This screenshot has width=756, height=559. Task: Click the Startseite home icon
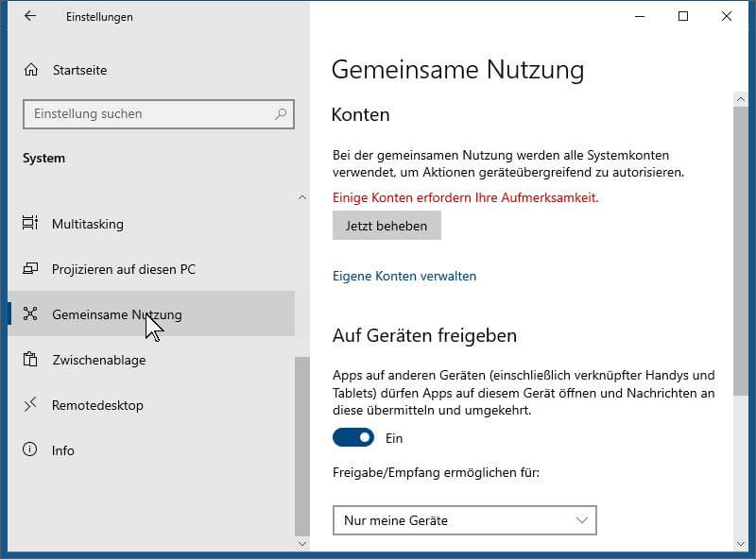(x=31, y=70)
